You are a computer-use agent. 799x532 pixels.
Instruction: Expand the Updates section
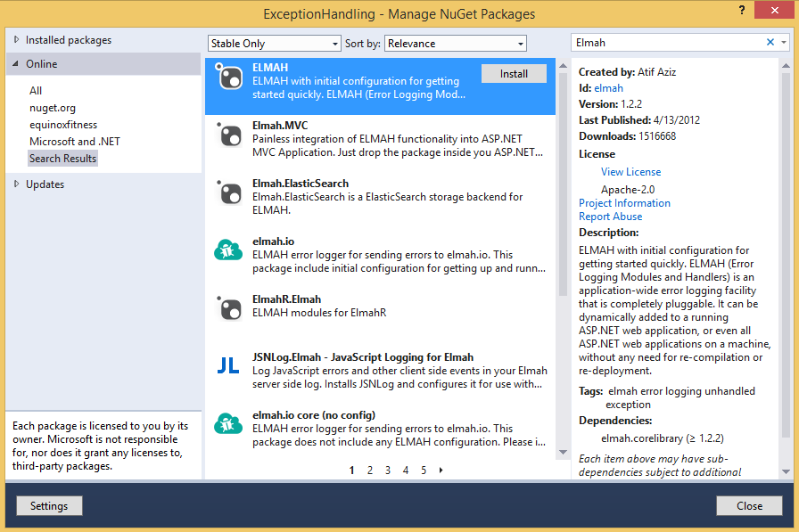click(16, 184)
